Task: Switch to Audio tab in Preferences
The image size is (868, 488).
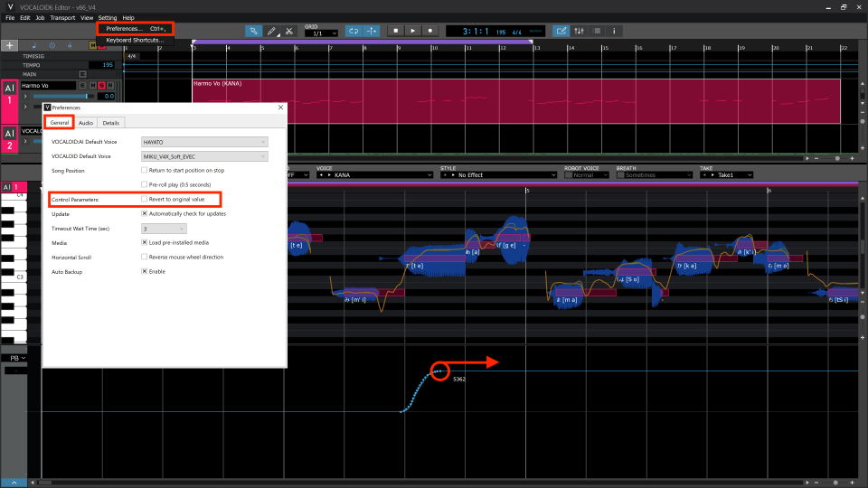Action: (86, 123)
